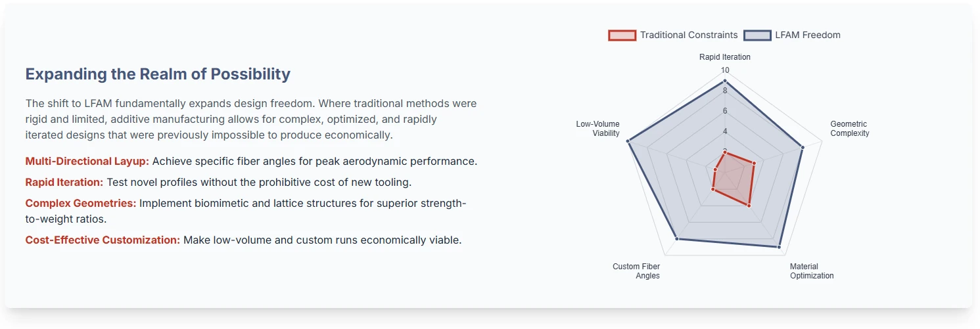Click the Rapid Iteration axis label
The height and width of the screenshot is (329, 980).
click(725, 57)
